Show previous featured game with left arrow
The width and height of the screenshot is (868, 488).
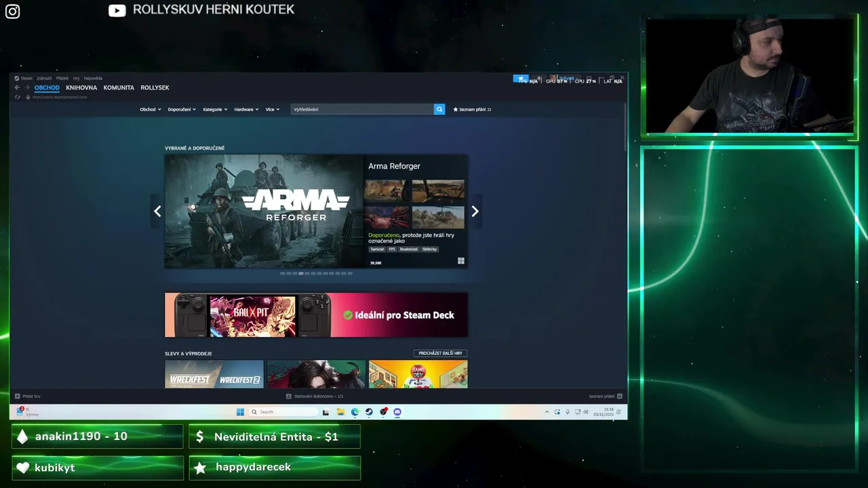click(157, 211)
